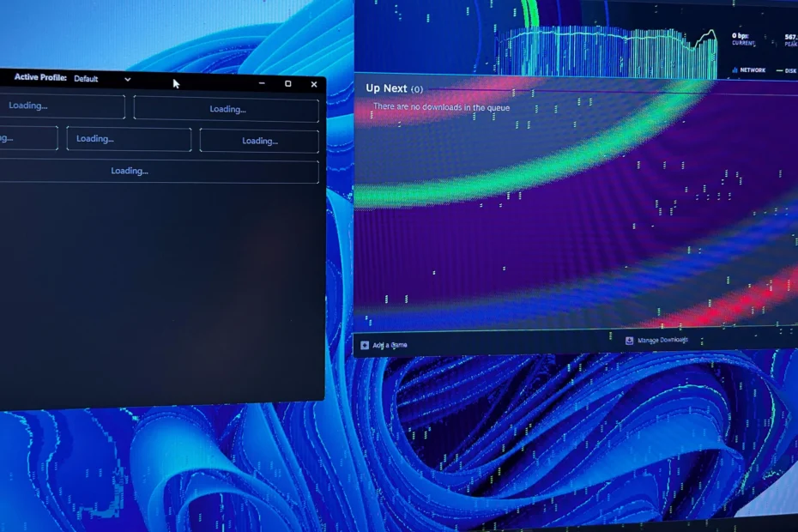Click the Add a Game link

(x=390, y=345)
